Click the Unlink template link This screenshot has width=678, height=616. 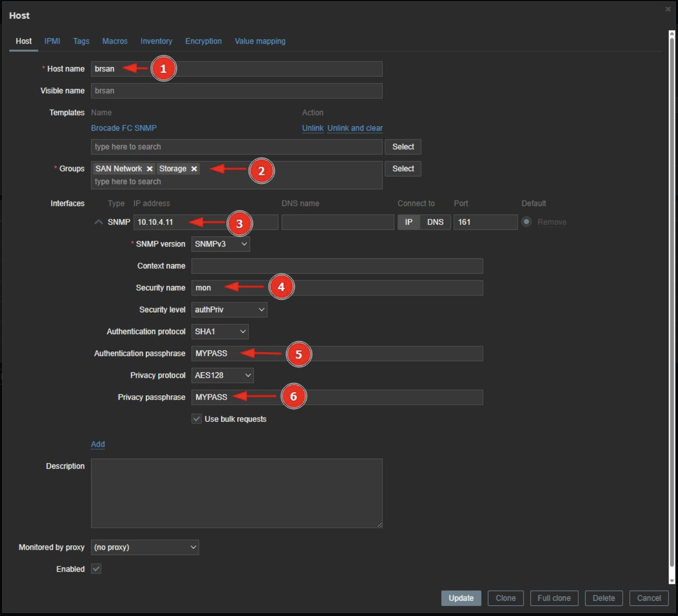point(313,128)
